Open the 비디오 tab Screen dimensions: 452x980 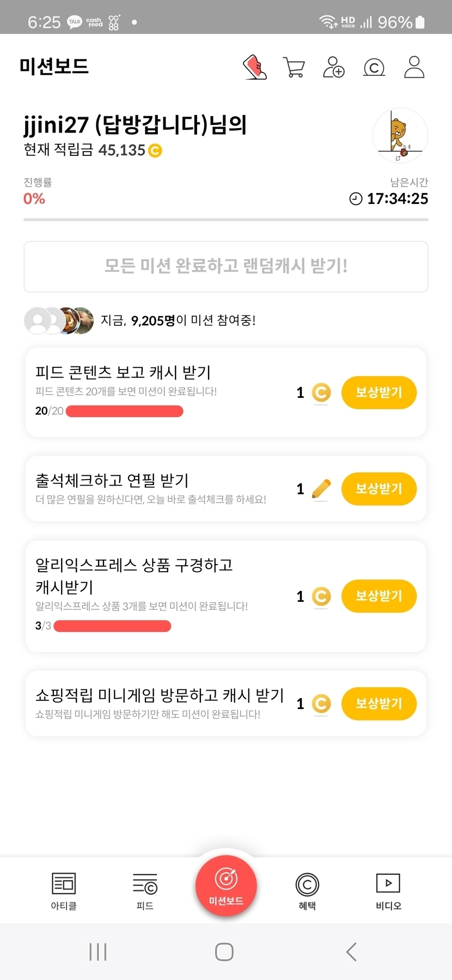388,891
